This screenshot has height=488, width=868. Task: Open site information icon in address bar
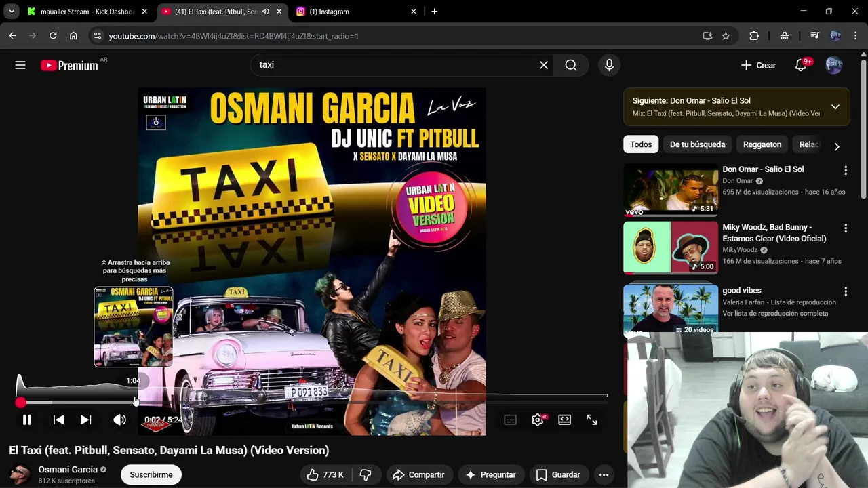click(97, 36)
